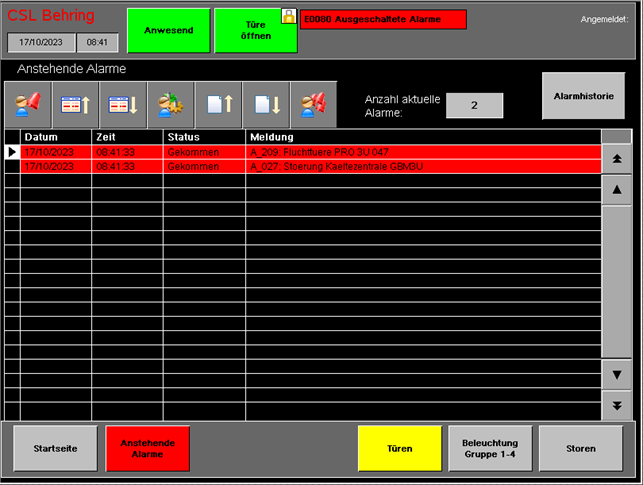Click the user with gear settings icon
643x485 pixels.
[171, 103]
